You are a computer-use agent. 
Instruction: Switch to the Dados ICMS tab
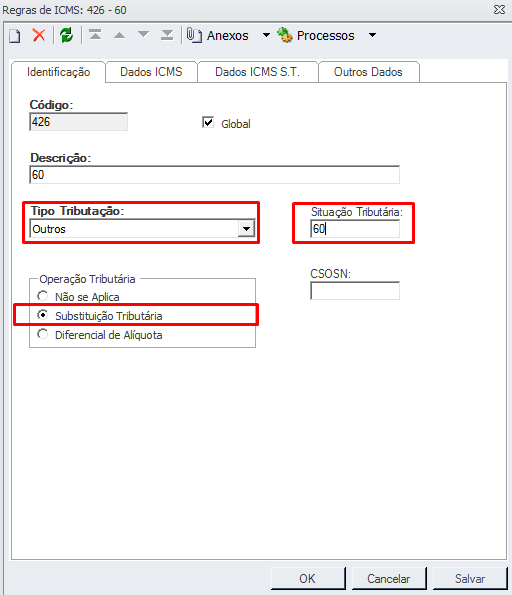coord(151,72)
